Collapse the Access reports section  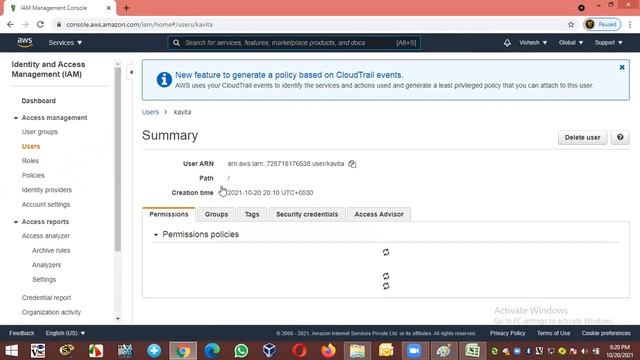[16, 222]
